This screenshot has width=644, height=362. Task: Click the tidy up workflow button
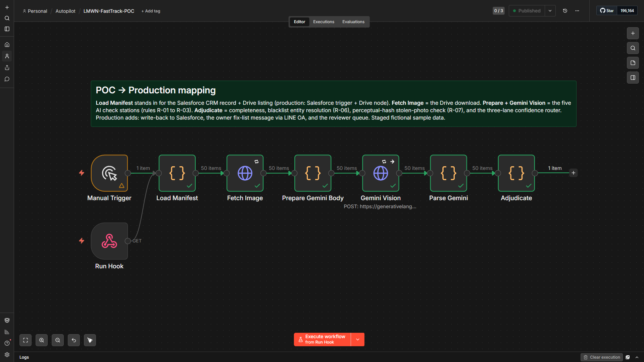coord(90,340)
